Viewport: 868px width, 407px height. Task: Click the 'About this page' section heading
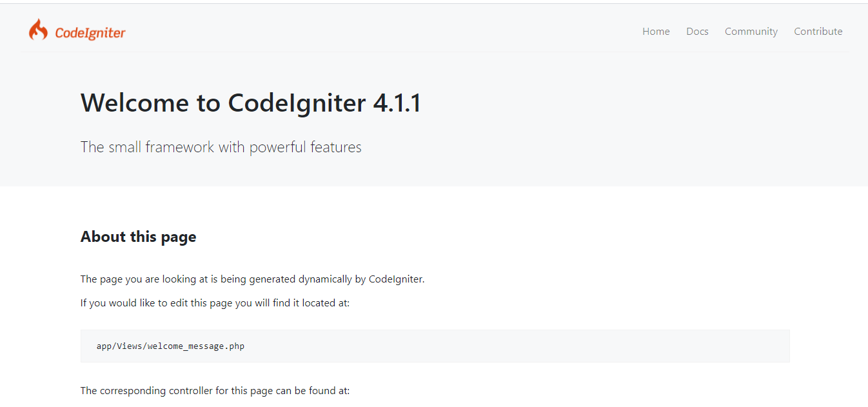click(138, 237)
